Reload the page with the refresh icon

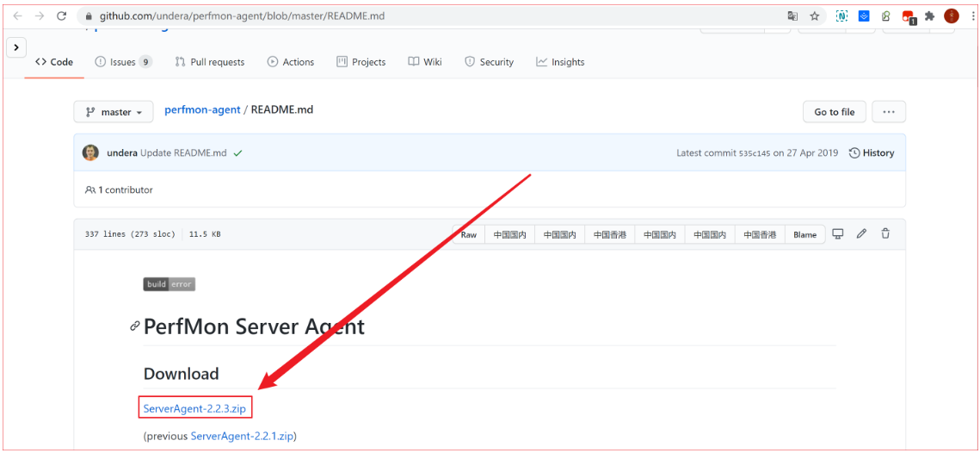pyautogui.click(x=62, y=16)
